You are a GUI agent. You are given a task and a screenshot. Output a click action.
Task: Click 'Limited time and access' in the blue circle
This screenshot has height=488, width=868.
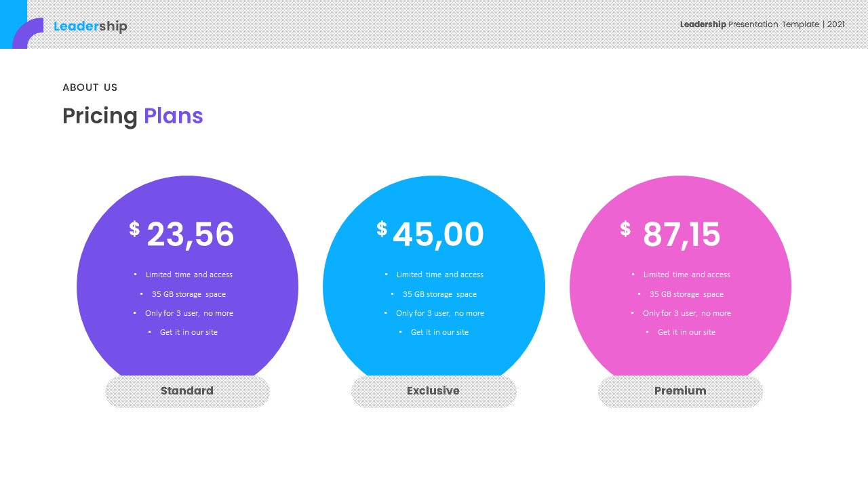tap(439, 274)
